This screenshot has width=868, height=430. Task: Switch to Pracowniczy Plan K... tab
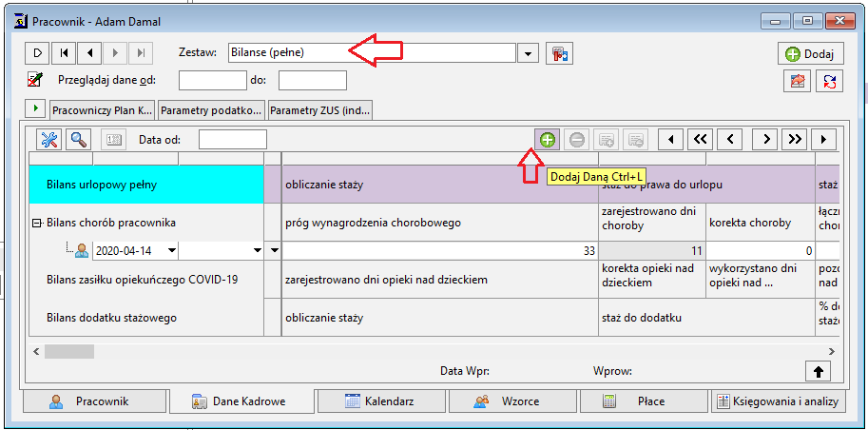[103, 110]
